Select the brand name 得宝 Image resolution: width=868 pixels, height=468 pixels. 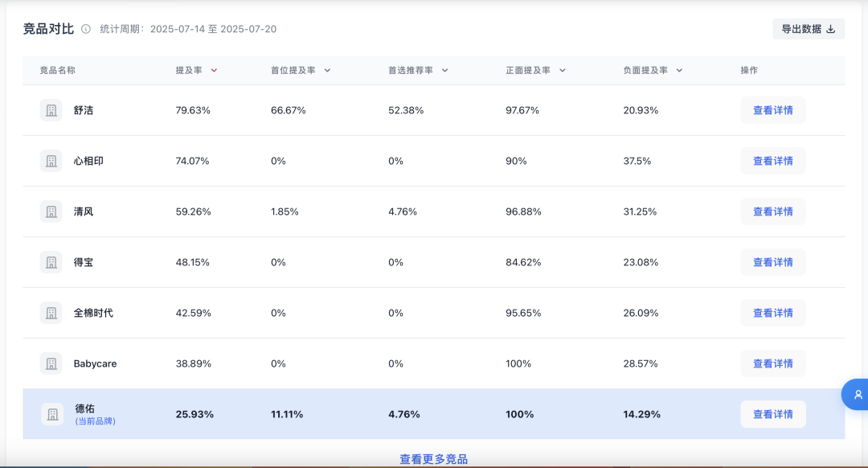pos(84,262)
